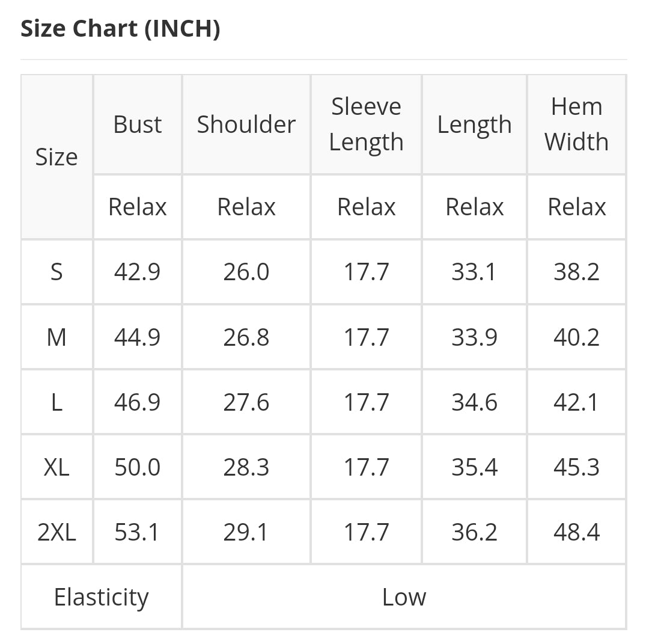
Task: Click the Hem Width column header
Action: point(576,124)
